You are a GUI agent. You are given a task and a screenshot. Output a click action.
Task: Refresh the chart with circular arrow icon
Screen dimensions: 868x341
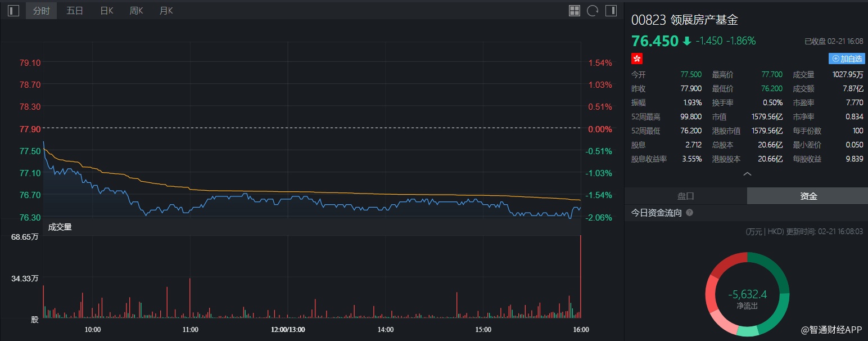pyautogui.click(x=592, y=11)
